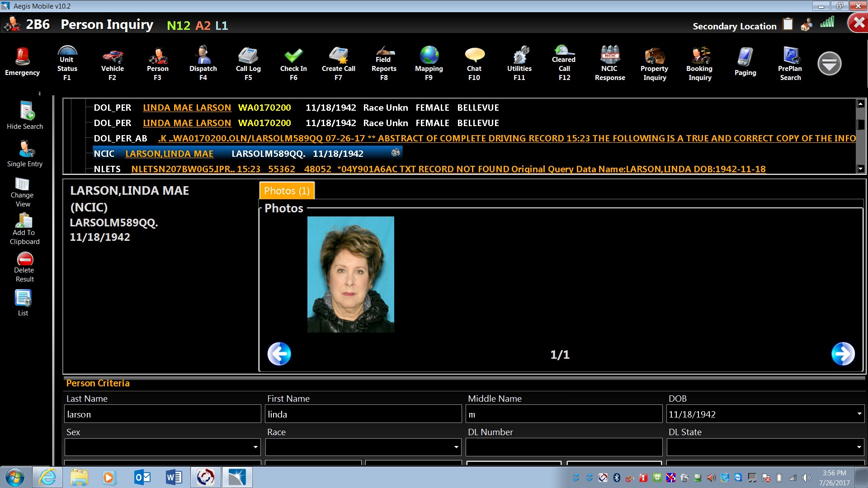
Task: Select the Photos (1) tab
Action: pyautogui.click(x=287, y=191)
